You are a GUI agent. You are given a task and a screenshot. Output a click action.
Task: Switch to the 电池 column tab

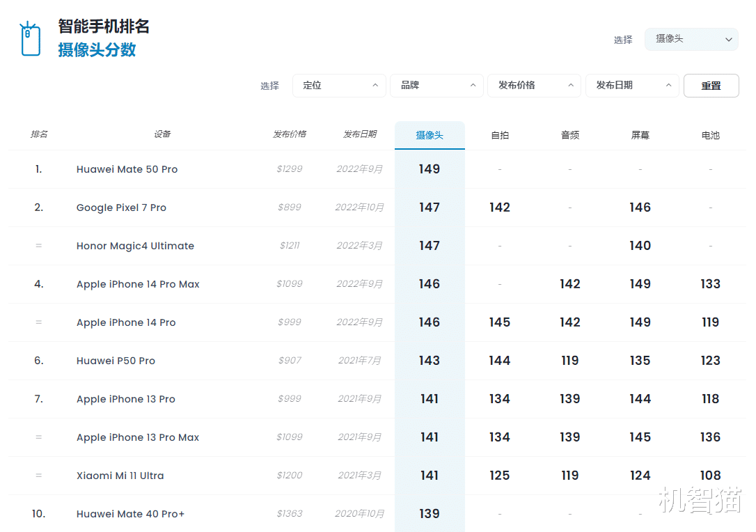pyautogui.click(x=710, y=136)
